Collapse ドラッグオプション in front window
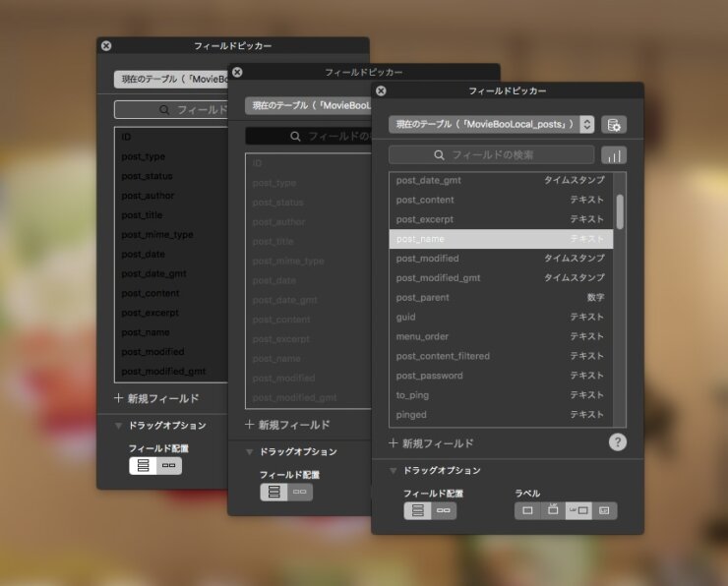728x586 pixels. (x=394, y=471)
